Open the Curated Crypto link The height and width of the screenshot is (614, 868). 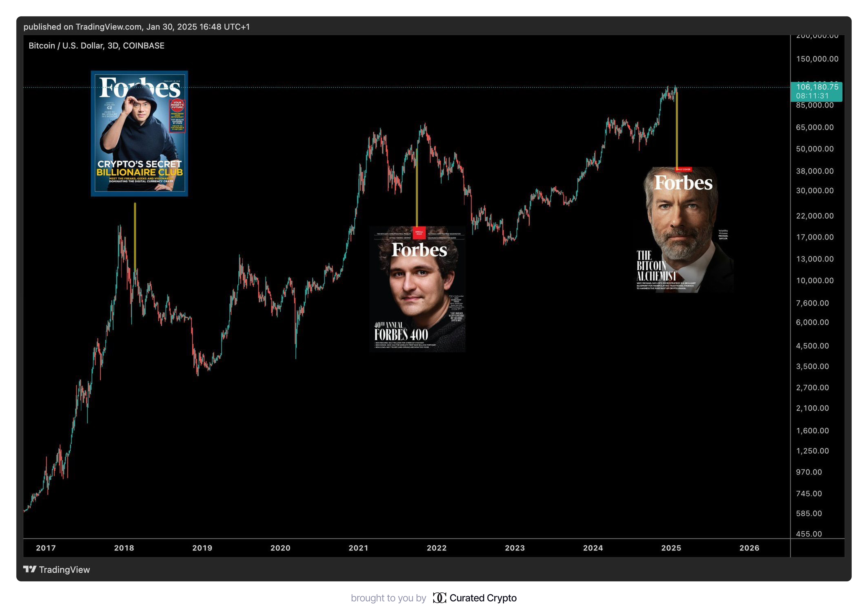(483, 598)
